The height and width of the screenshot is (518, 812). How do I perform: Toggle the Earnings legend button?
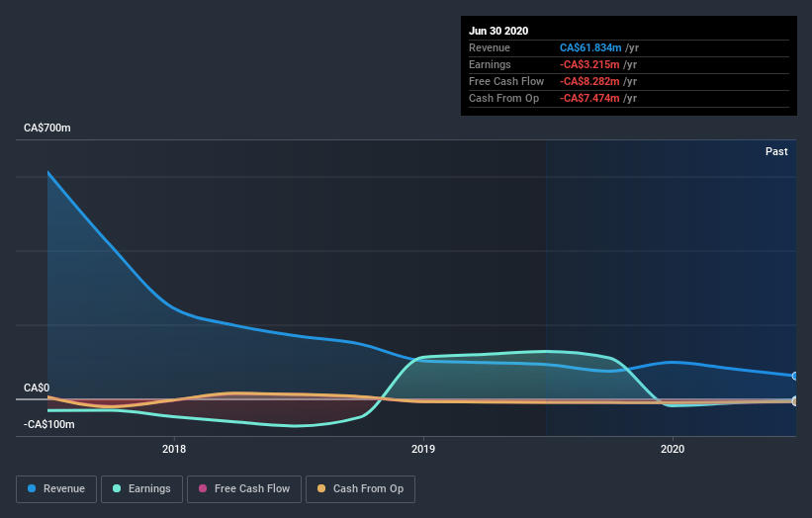pyautogui.click(x=141, y=489)
